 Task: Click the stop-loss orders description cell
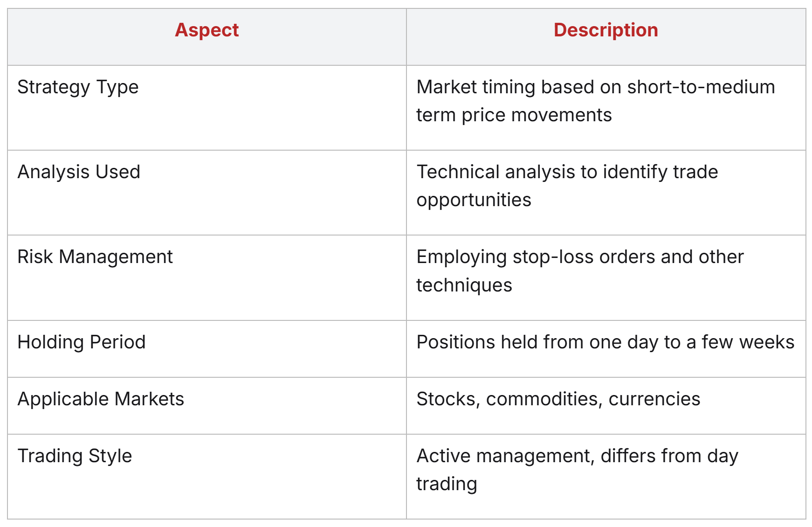(606, 278)
